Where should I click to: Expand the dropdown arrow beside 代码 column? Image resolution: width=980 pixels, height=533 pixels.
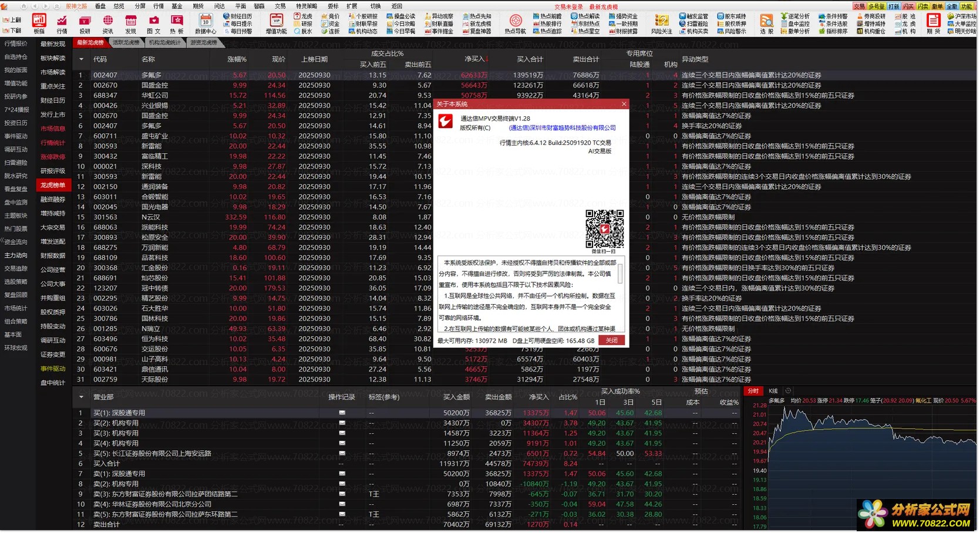tap(81, 59)
